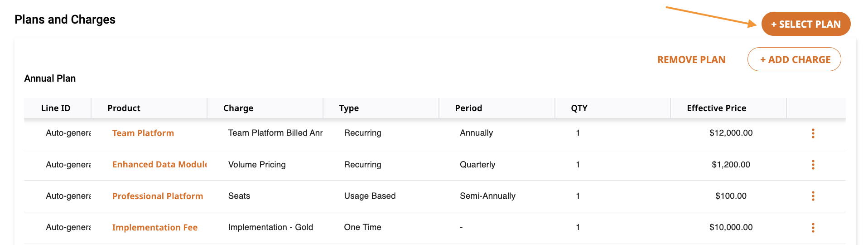Open the Professional Platform product link
Viewport: 868px width, 245px height.
click(158, 196)
